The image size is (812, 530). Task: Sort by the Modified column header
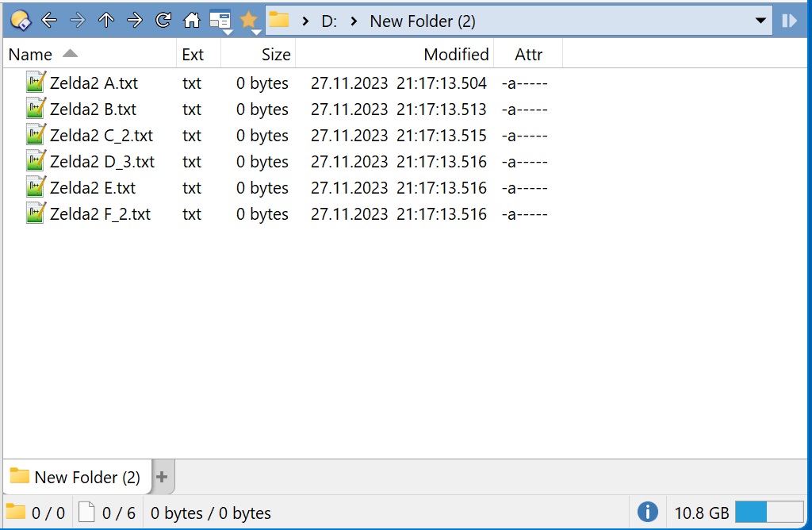tap(395, 55)
